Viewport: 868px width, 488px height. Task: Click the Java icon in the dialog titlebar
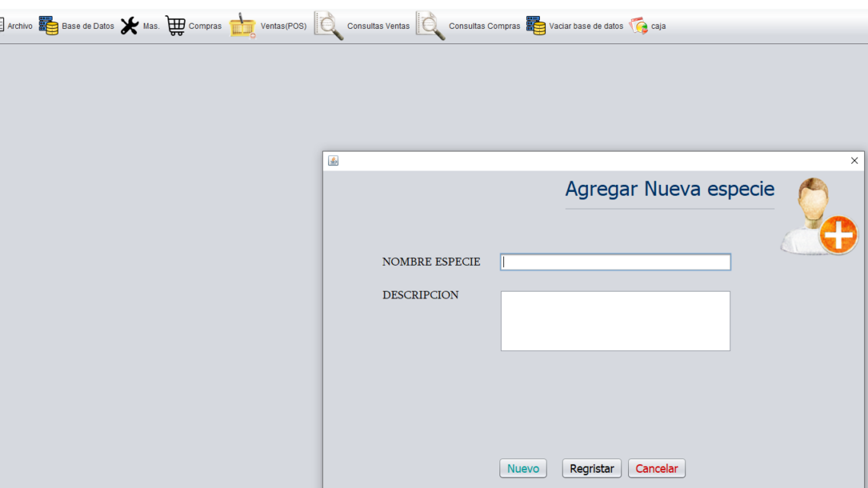[333, 160]
